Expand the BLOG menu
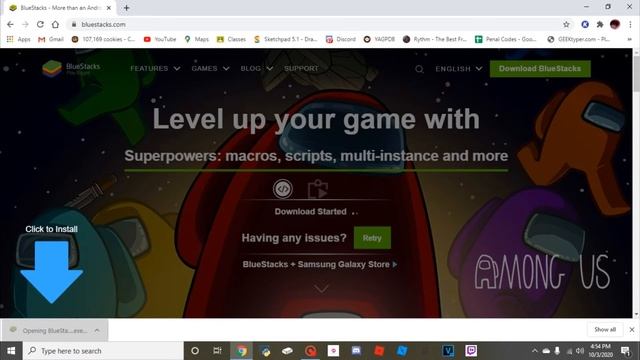This screenshot has width=640, height=360. [x=256, y=69]
